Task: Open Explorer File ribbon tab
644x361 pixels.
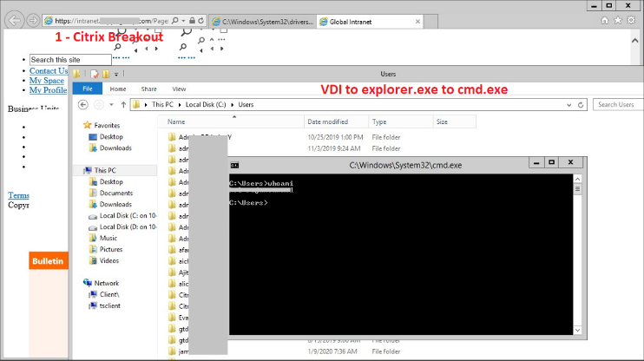Action: point(88,89)
